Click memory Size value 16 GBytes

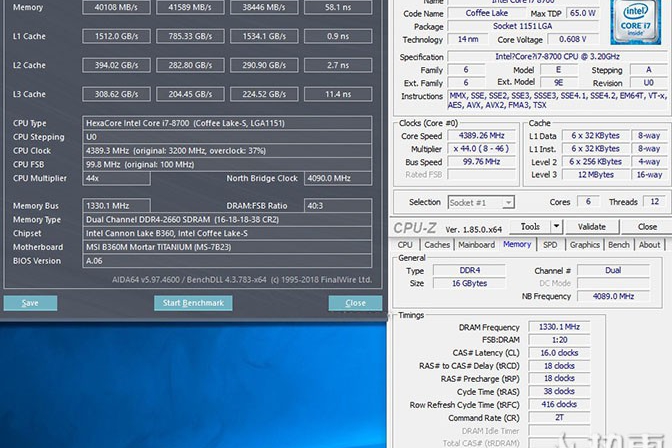point(469,283)
